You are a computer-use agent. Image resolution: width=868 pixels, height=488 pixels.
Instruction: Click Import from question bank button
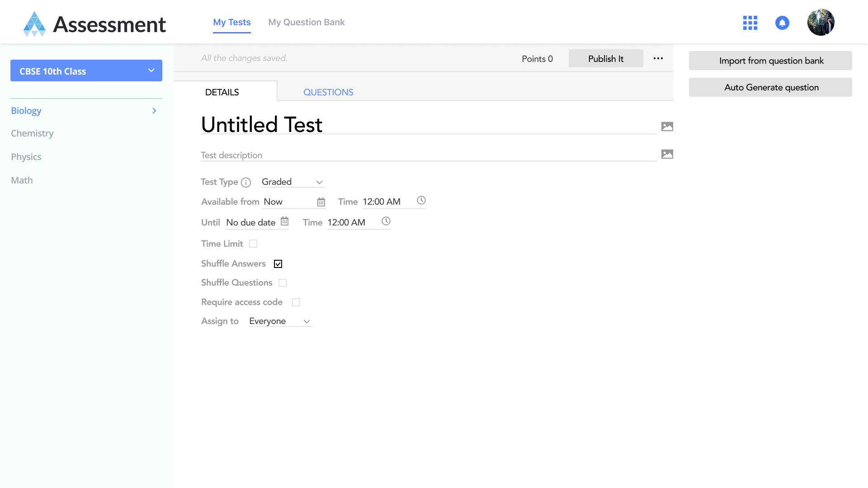[770, 61]
